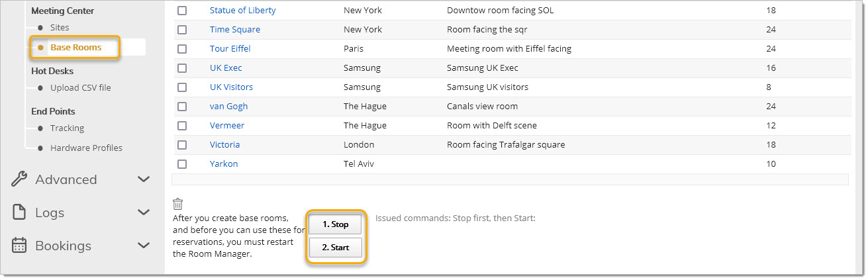Expand the Logs section chevron
Image resolution: width=868 pixels, height=280 pixels.
tap(144, 212)
